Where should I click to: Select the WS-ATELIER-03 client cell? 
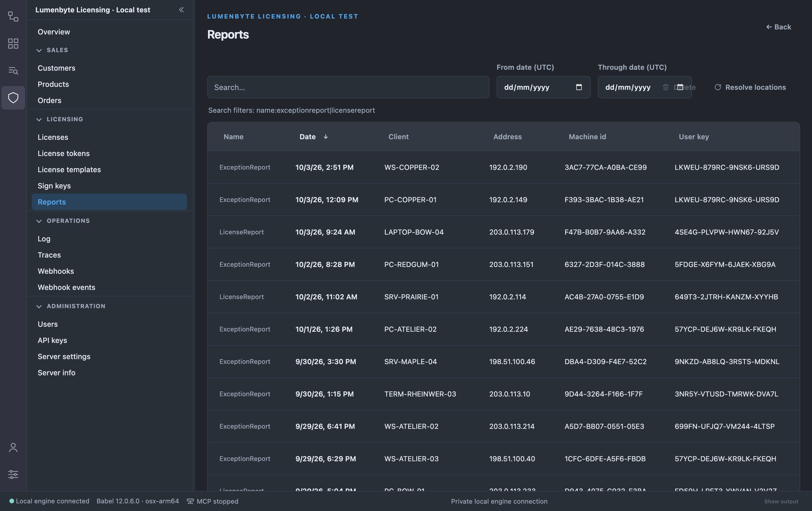[411, 459]
